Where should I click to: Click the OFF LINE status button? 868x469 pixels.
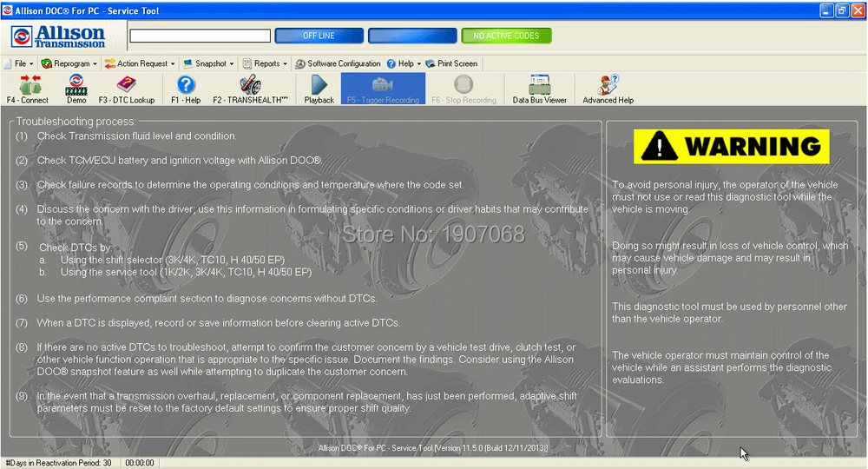(319, 36)
